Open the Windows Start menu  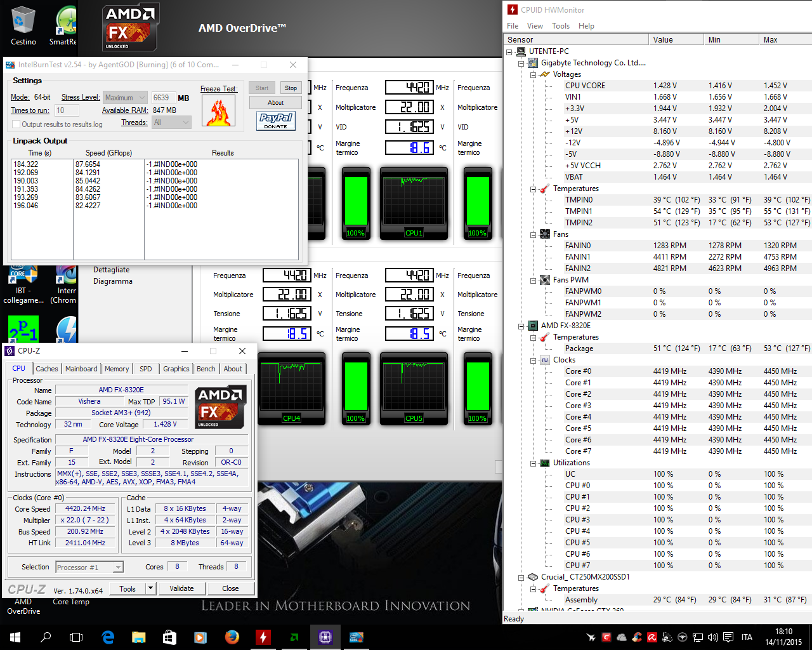point(15,637)
